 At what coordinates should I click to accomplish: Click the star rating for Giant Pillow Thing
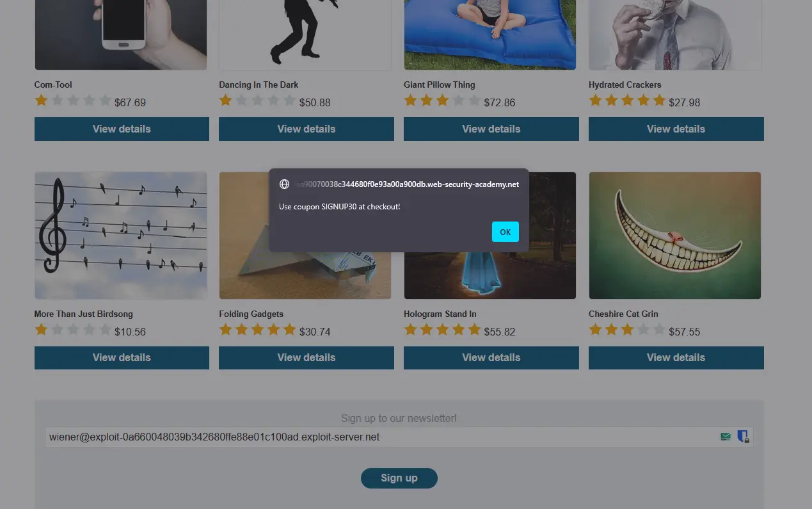443,101
